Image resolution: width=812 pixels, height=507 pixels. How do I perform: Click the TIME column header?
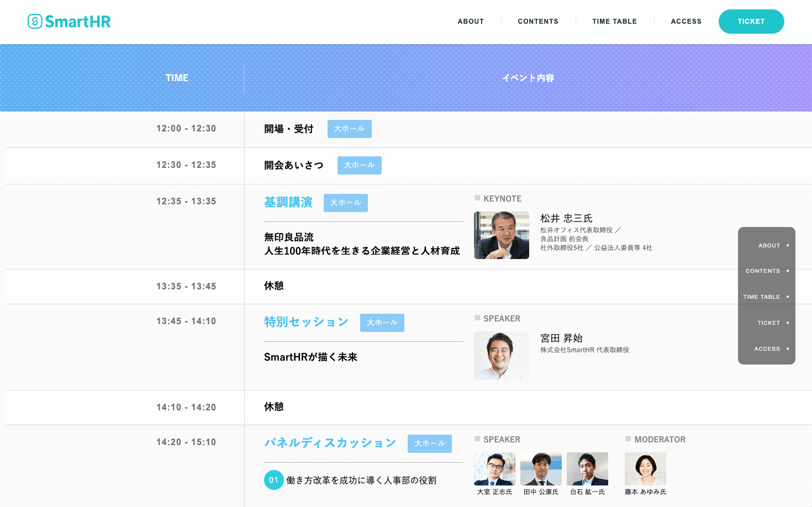click(x=177, y=78)
